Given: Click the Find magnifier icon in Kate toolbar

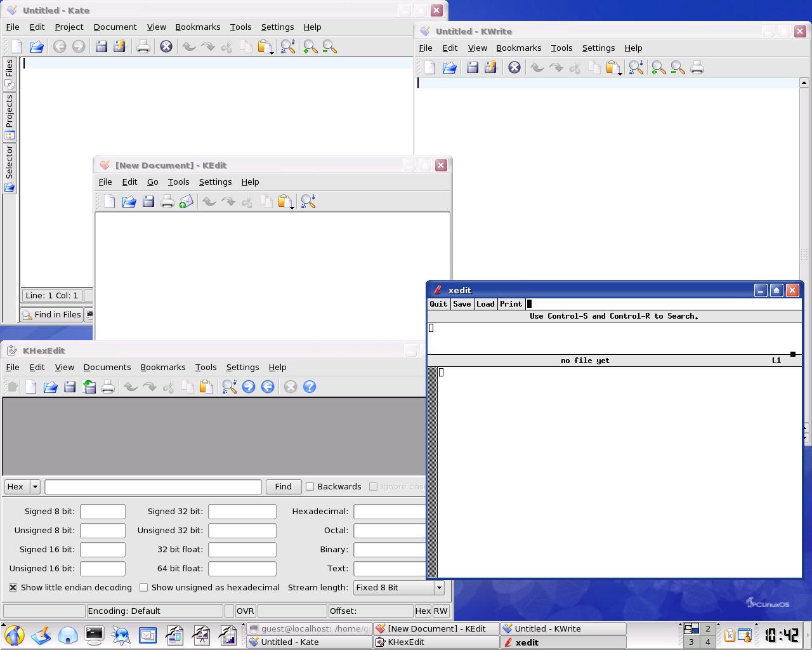Looking at the screenshot, I should pyautogui.click(x=288, y=46).
